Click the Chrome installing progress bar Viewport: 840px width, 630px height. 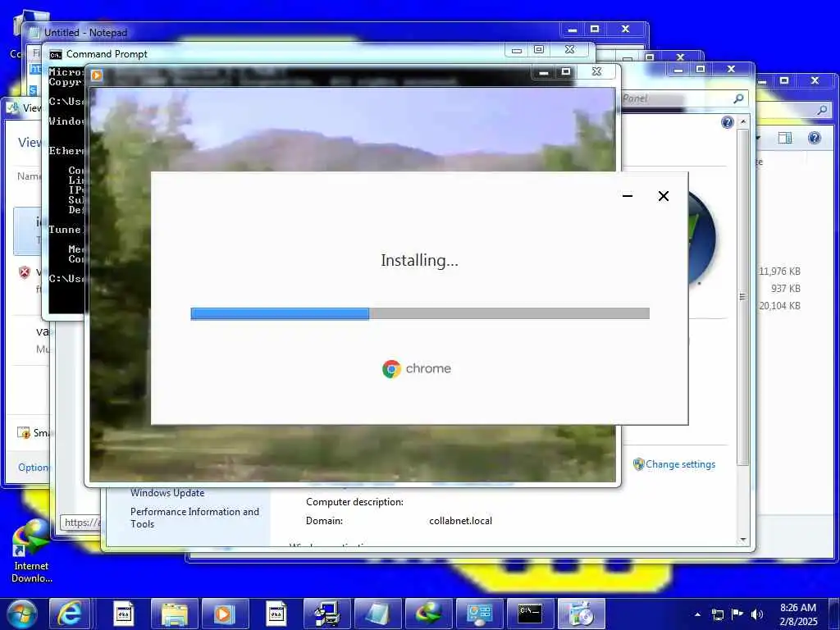[x=420, y=313]
